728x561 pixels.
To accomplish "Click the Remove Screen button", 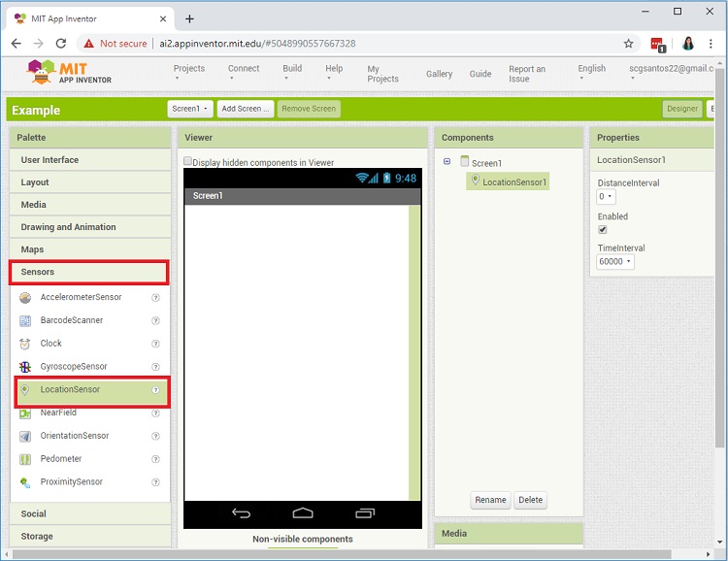I will 309,109.
